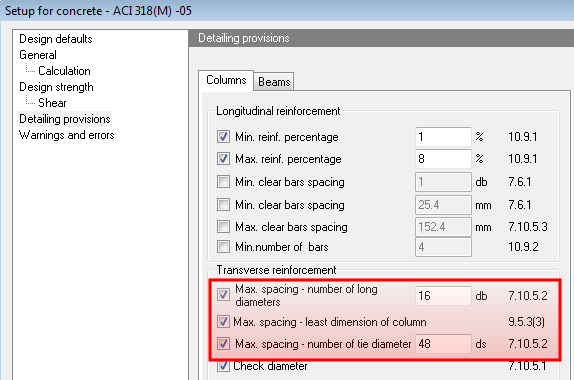Screen dimensions: 574x380
Task: Edit the 48 ds tie diameter field
Action: point(443,344)
